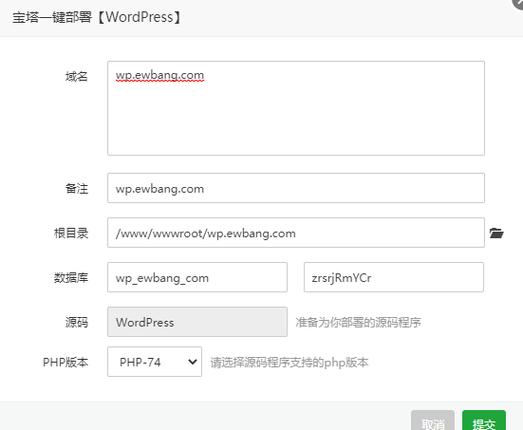Cancel the deployment with the gray button
This screenshot has width=523, height=430.
pyautogui.click(x=433, y=421)
